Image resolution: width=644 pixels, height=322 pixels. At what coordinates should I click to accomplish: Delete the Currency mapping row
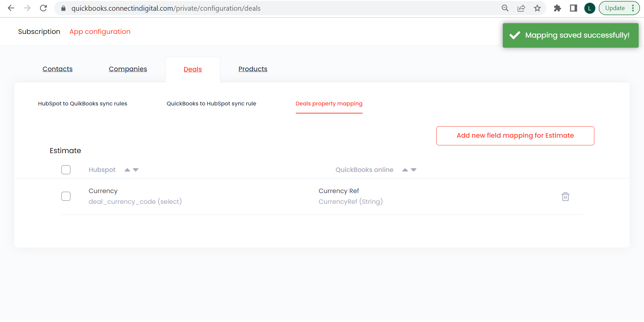(x=566, y=196)
